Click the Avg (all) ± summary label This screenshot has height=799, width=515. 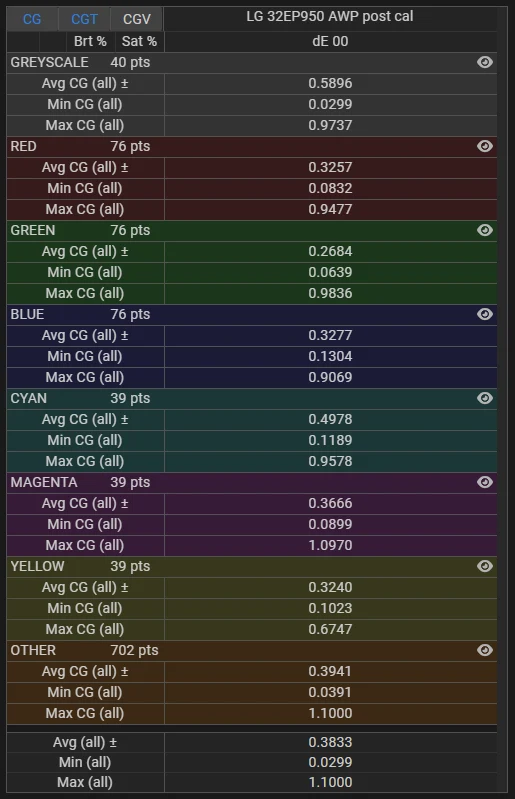click(85, 742)
